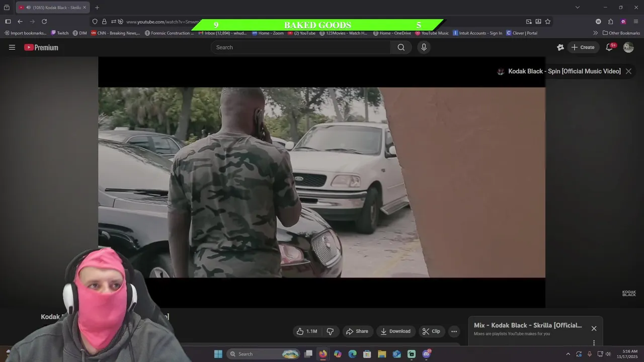Open the list all tabs dropdown arrow

[x=577, y=8]
